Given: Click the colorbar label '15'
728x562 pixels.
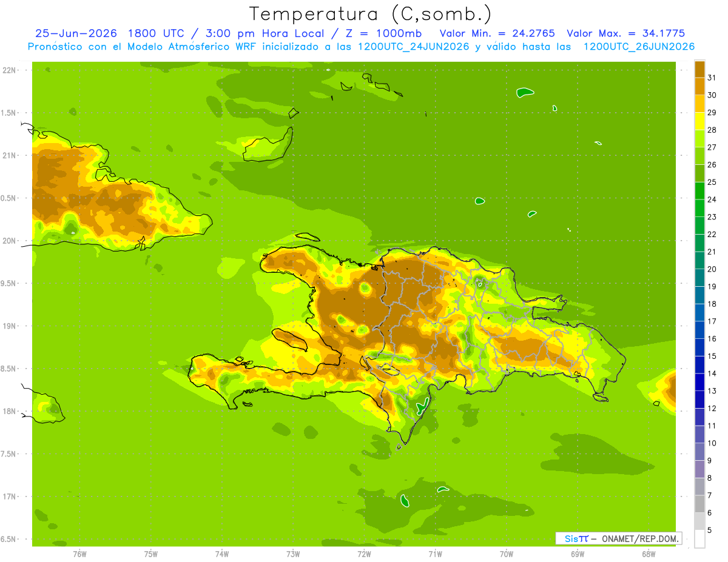Looking at the screenshot, I should coord(712,356).
